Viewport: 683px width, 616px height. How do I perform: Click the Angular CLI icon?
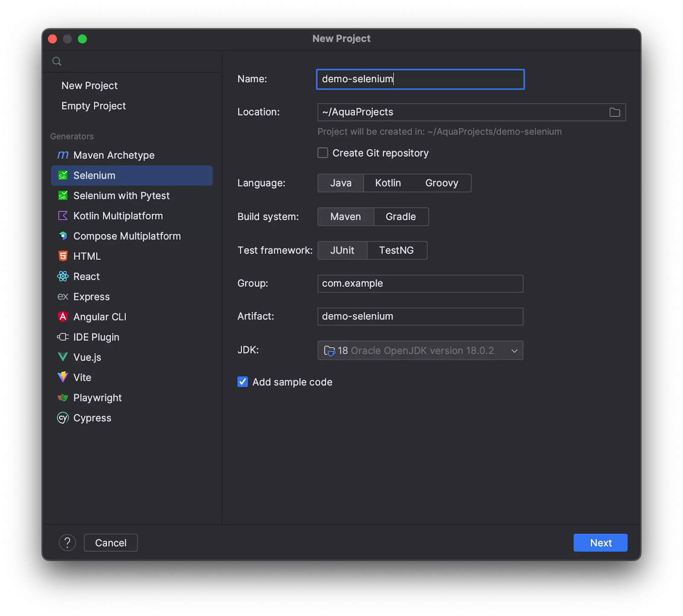pyautogui.click(x=63, y=317)
